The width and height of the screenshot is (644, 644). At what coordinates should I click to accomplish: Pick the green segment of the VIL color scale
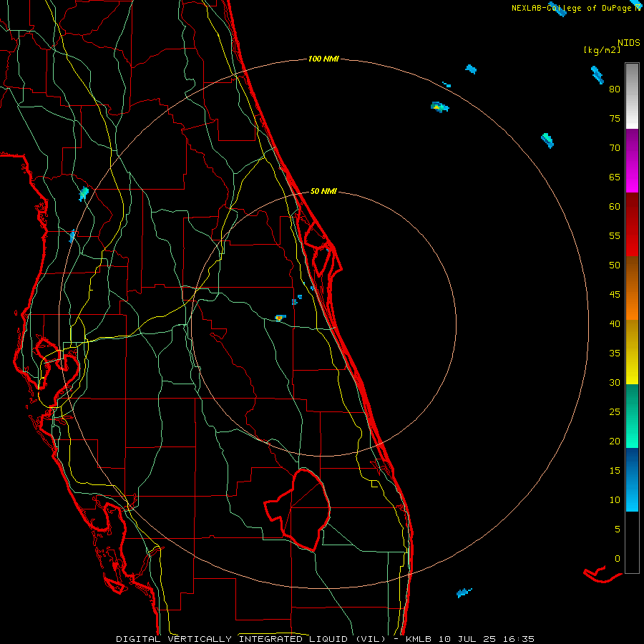(x=632, y=416)
